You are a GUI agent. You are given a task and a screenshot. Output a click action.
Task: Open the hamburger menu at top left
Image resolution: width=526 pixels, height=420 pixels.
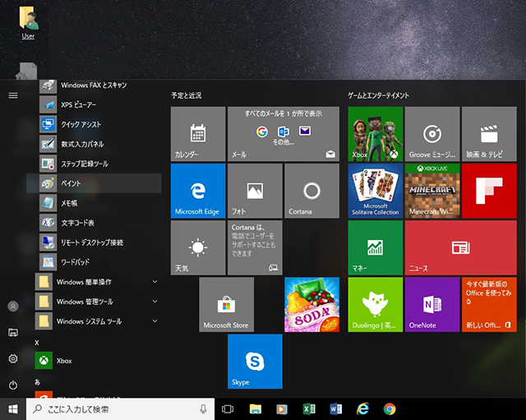pos(13,95)
